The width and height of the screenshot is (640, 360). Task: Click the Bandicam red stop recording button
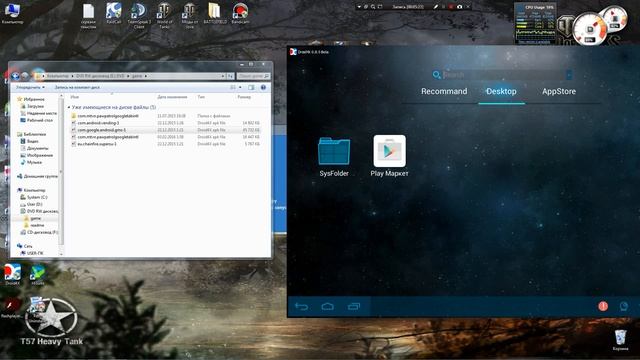[451, 7]
